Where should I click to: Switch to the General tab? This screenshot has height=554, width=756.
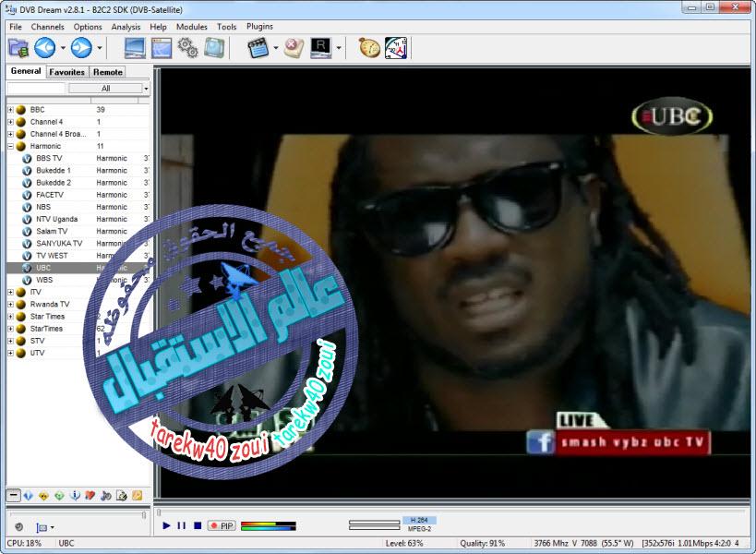click(x=26, y=71)
